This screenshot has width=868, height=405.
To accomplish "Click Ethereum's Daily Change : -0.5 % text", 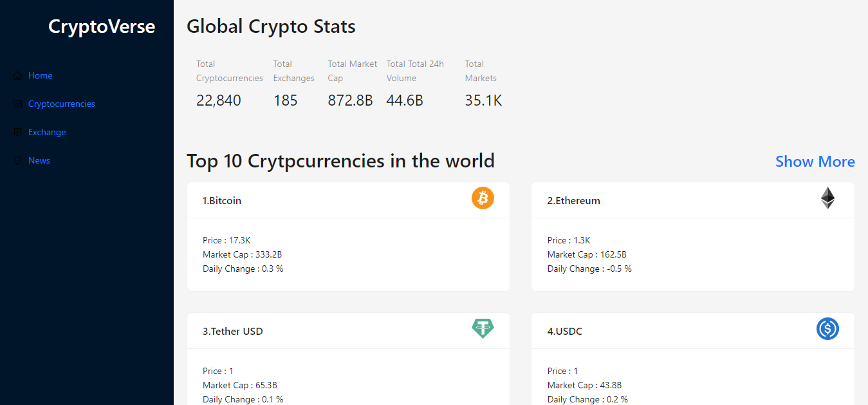I will coord(589,269).
